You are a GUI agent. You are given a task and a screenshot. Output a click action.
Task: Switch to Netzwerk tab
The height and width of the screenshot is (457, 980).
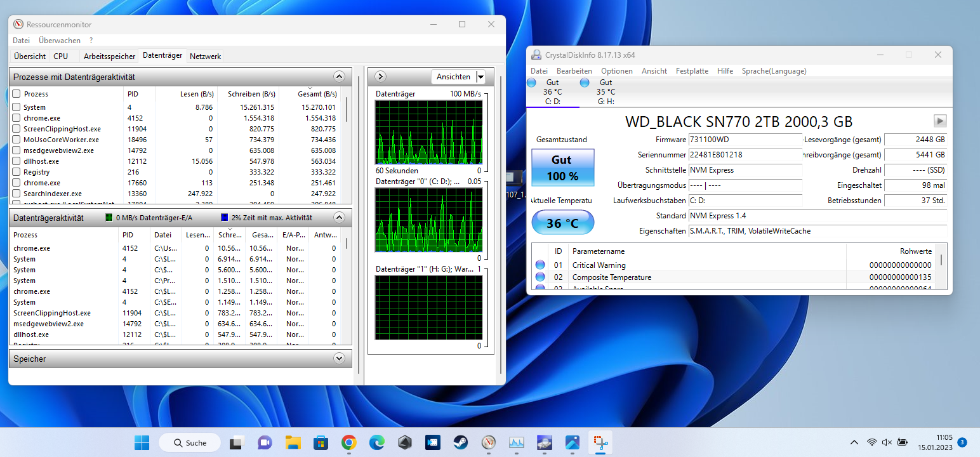click(206, 56)
